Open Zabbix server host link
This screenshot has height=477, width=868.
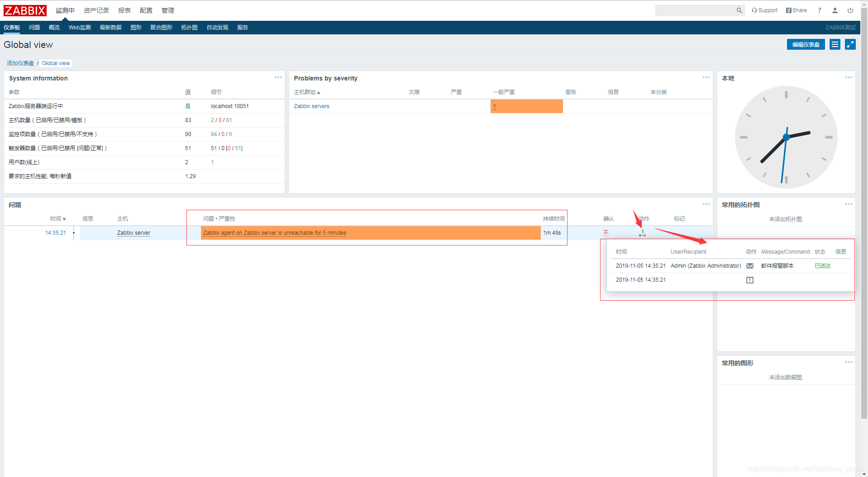pos(134,233)
